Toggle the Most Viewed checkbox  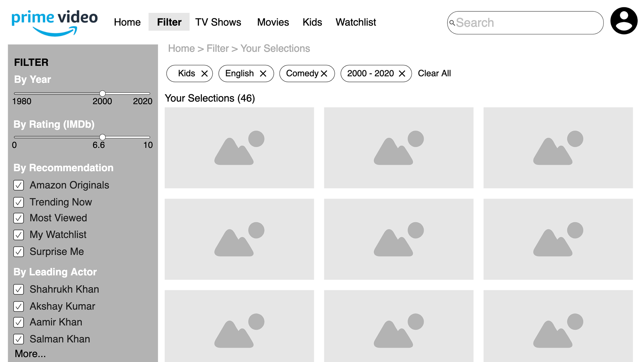(18, 218)
